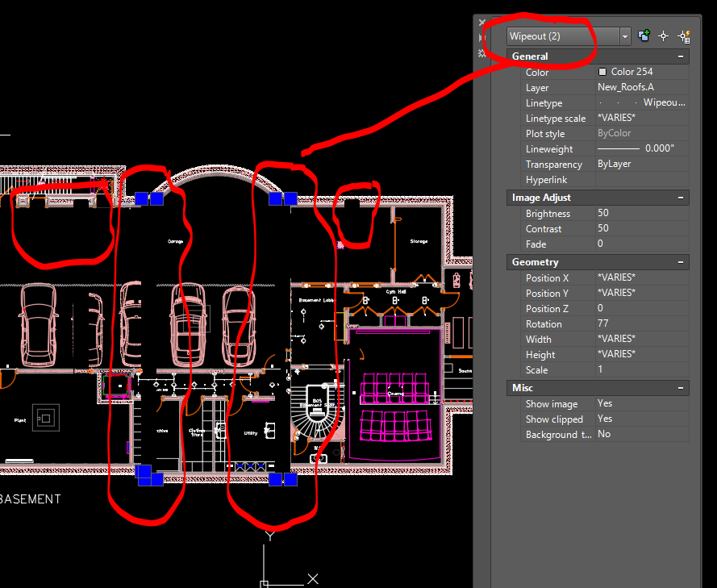Viewport: 717px width, 588px height.
Task: Click the Hyperlink property row
Action: tap(642, 179)
